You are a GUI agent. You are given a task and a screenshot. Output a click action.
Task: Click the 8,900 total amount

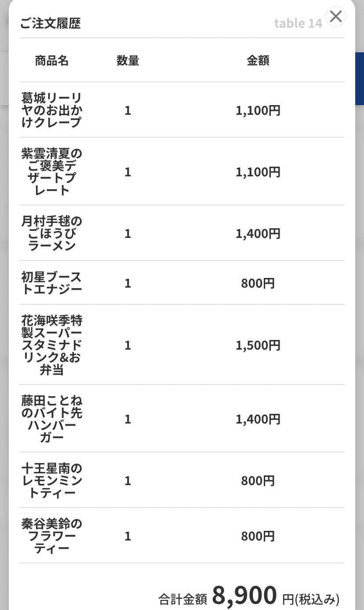coord(244,595)
